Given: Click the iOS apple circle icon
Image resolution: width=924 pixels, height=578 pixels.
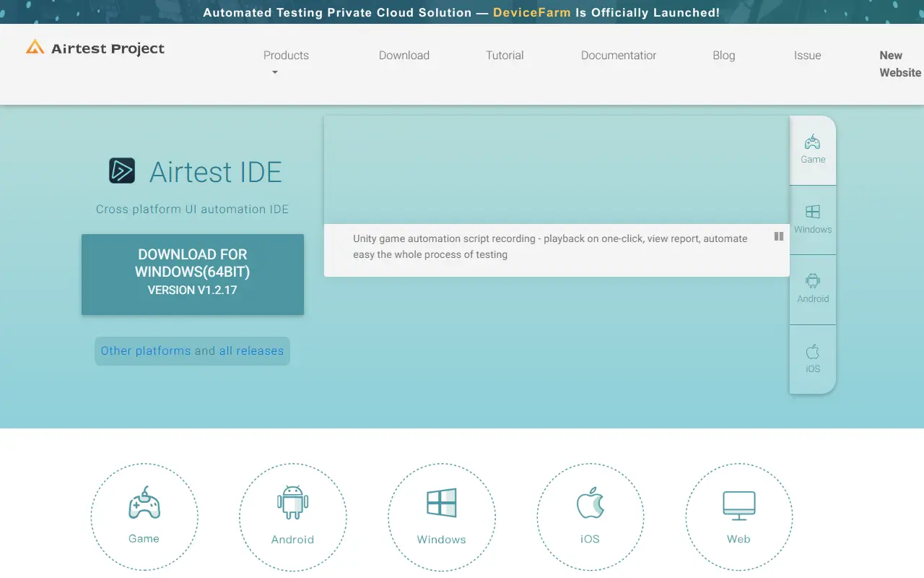Looking at the screenshot, I should [590, 517].
